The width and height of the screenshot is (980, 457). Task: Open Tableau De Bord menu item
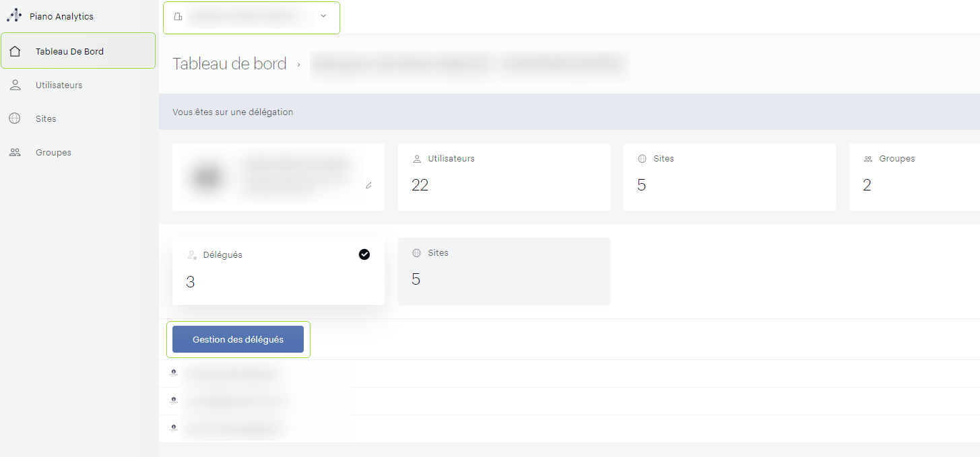69,51
